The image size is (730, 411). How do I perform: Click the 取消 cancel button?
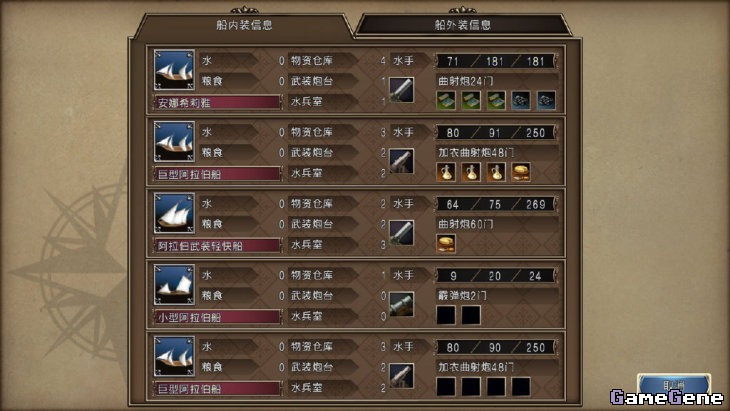(674, 385)
